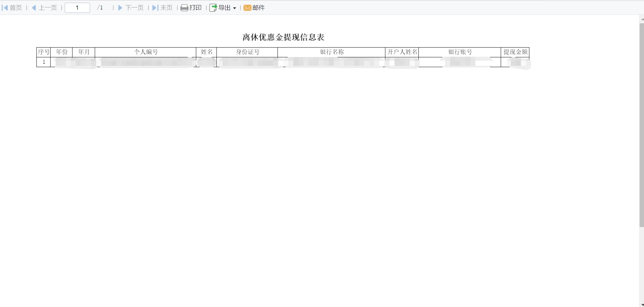Click the 年份 column header

(62, 52)
